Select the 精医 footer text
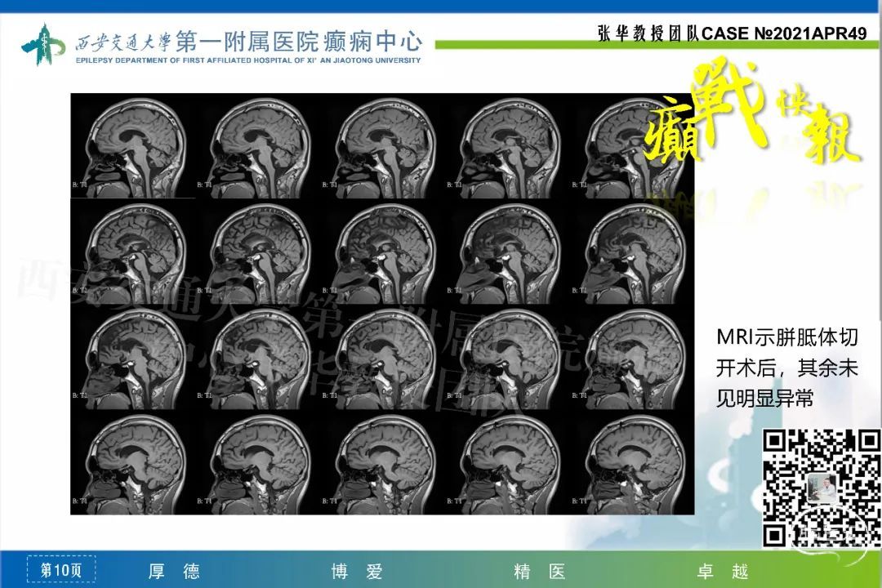This screenshot has width=882, height=588. point(540,571)
